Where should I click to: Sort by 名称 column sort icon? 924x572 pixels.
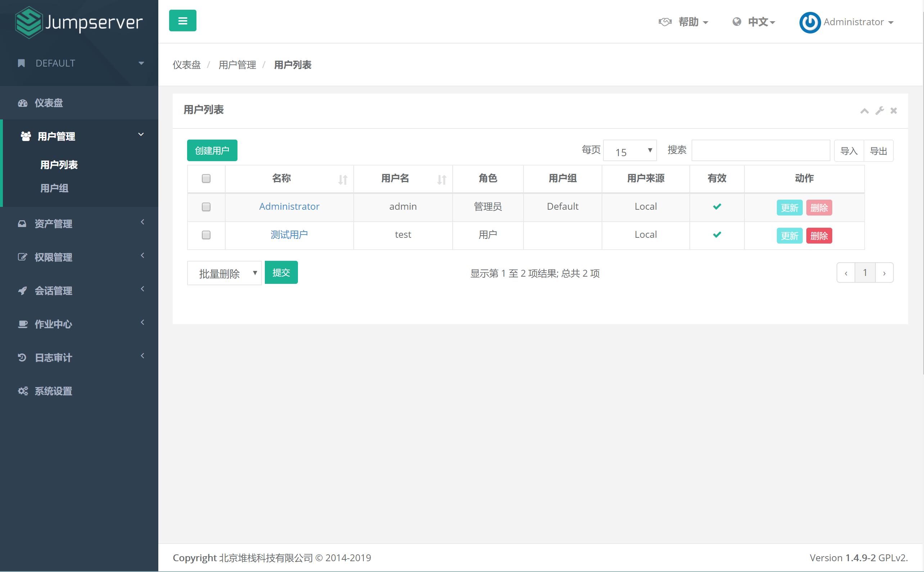(x=343, y=179)
